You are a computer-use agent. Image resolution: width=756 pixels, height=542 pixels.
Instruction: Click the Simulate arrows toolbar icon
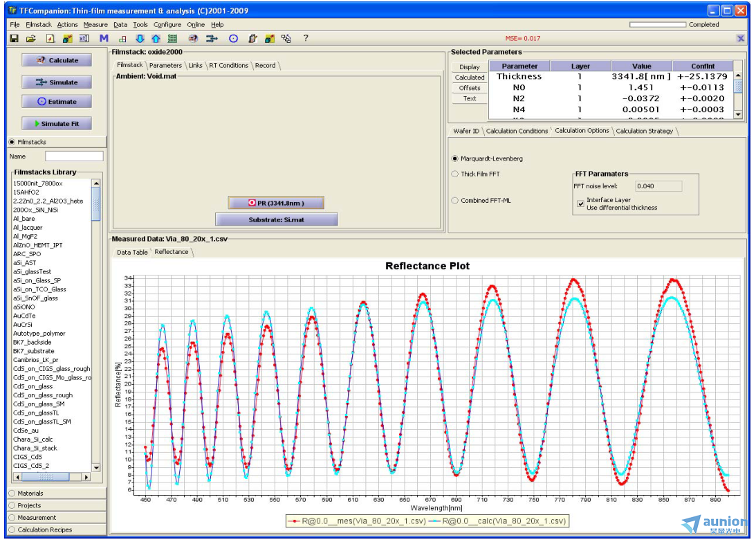click(212, 39)
